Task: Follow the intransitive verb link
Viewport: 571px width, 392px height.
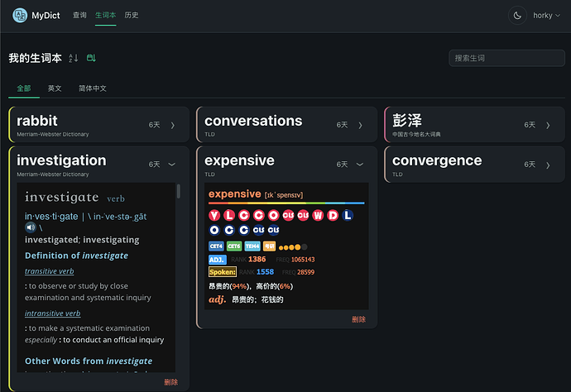Action: click(x=52, y=313)
